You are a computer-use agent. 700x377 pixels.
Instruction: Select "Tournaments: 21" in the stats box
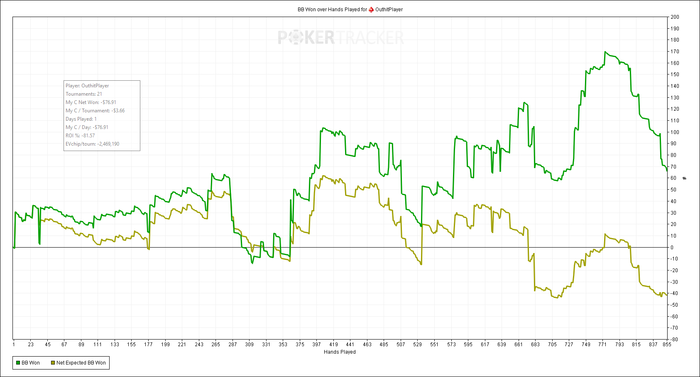(x=84, y=94)
